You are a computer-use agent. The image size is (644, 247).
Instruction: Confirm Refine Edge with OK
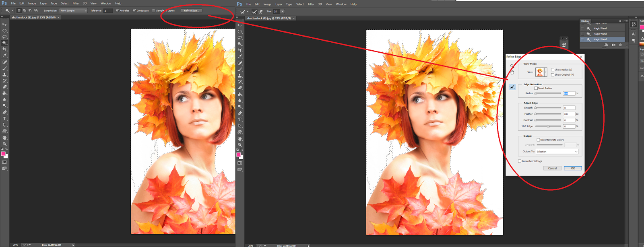point(573,168)
